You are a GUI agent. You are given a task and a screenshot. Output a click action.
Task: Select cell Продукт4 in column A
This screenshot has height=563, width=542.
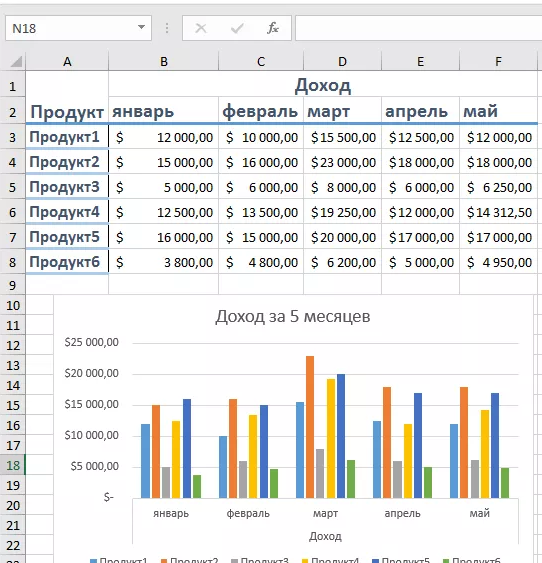coord(67,212)
